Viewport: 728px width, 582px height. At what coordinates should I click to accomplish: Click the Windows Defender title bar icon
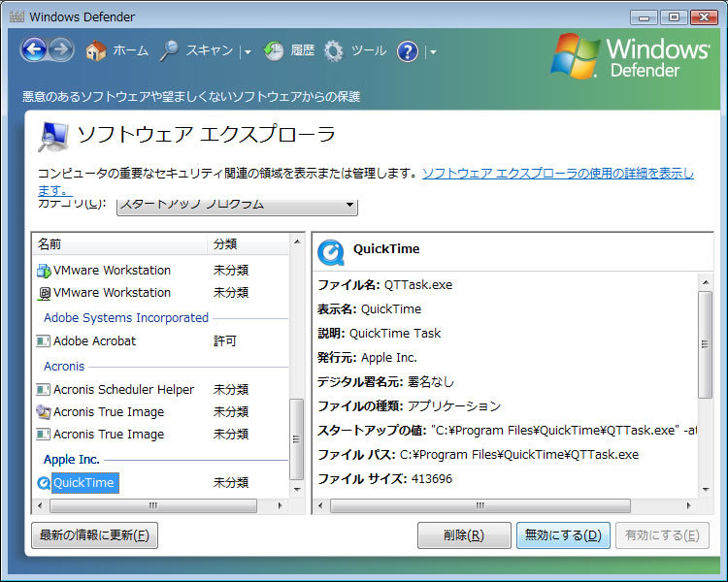pos(17,17)
